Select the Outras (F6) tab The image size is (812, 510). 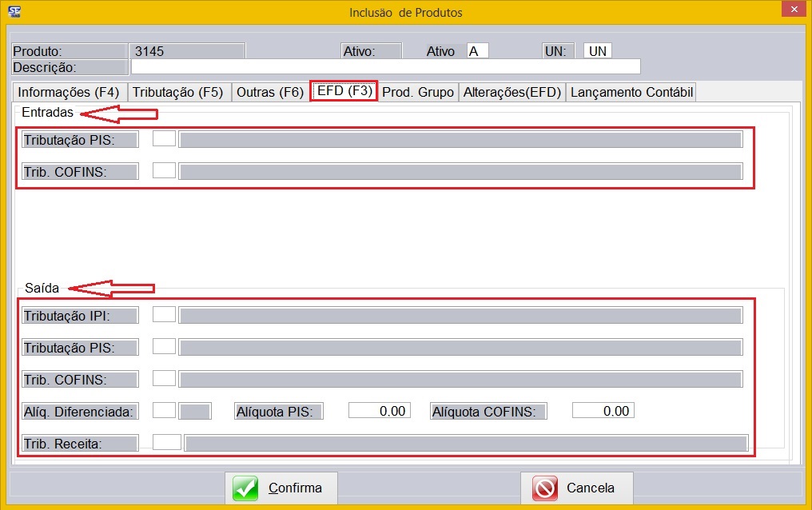click(270, 92)
